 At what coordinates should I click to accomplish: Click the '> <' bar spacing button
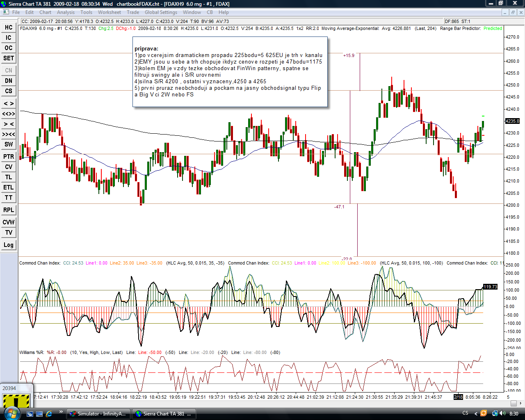pos(9,124)
